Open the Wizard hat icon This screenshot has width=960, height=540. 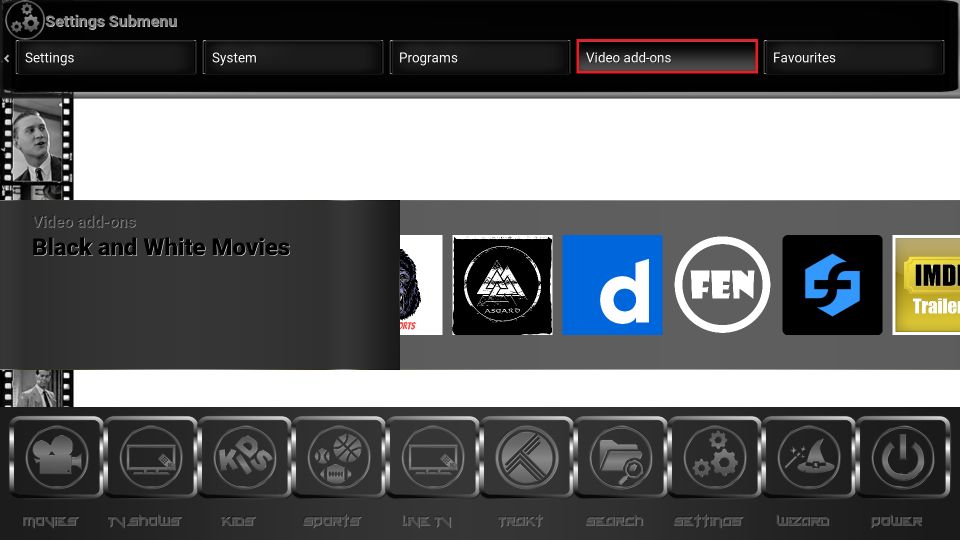coord(809,457)
